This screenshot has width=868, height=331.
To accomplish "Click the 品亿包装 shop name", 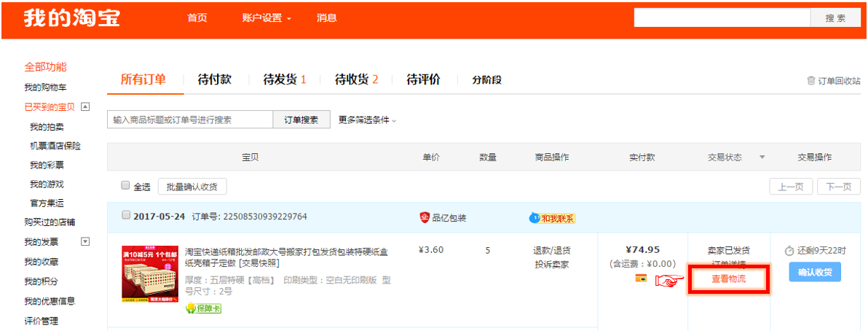I will [449, 218].
